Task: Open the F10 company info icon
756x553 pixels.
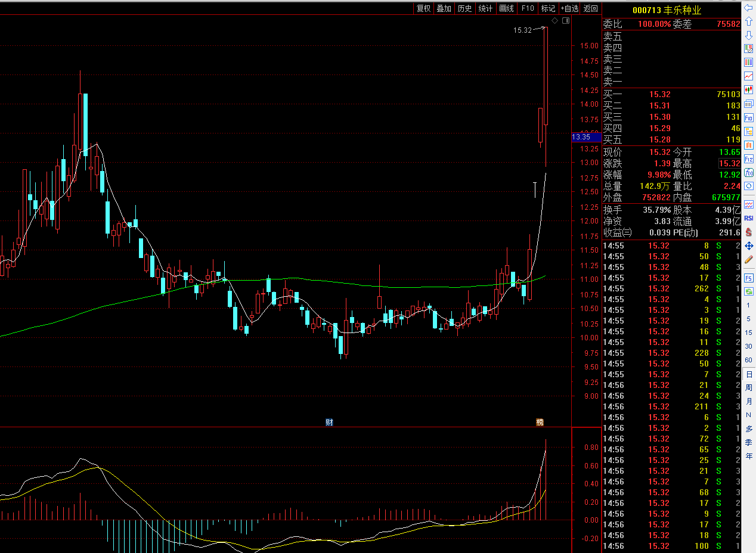Action: pos(748,117)
